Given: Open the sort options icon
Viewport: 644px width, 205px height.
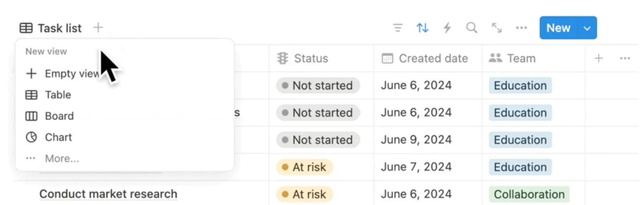Looking at the screenshot, I should [x=422, y=28].
